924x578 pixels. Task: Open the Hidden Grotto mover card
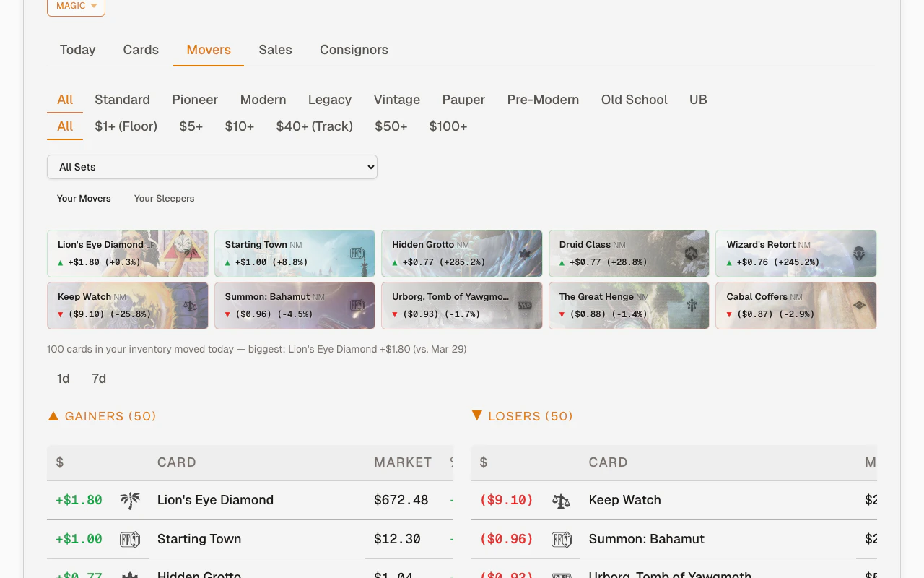tap(462, 254)
